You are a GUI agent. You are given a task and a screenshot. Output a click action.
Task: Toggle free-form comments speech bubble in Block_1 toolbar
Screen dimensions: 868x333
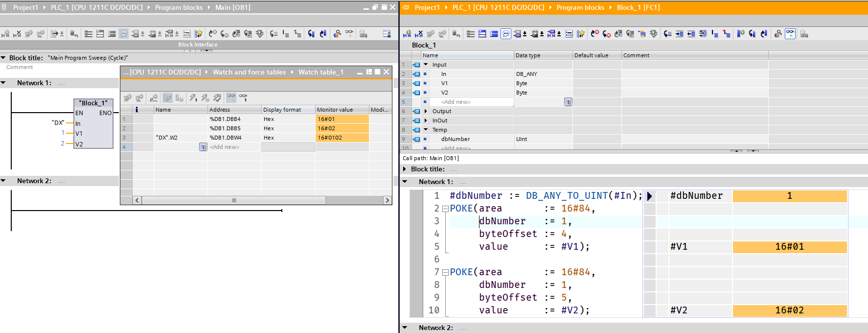[x=506, y=34]
